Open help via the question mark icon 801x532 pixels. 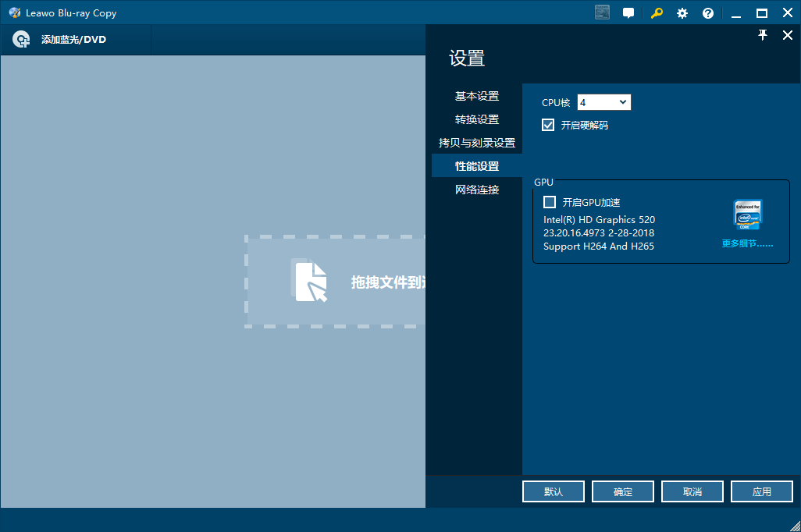click(x=707, y=13)
